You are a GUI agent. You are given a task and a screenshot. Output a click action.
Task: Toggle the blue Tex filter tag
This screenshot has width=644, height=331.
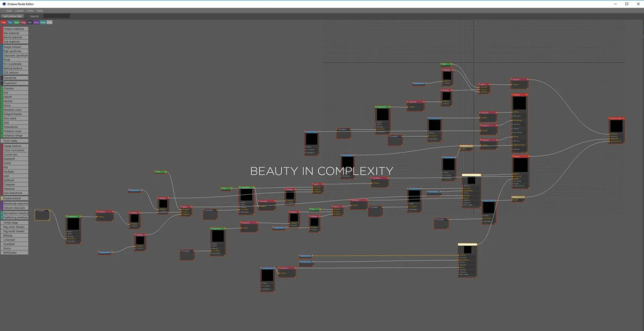pos(10,23)
